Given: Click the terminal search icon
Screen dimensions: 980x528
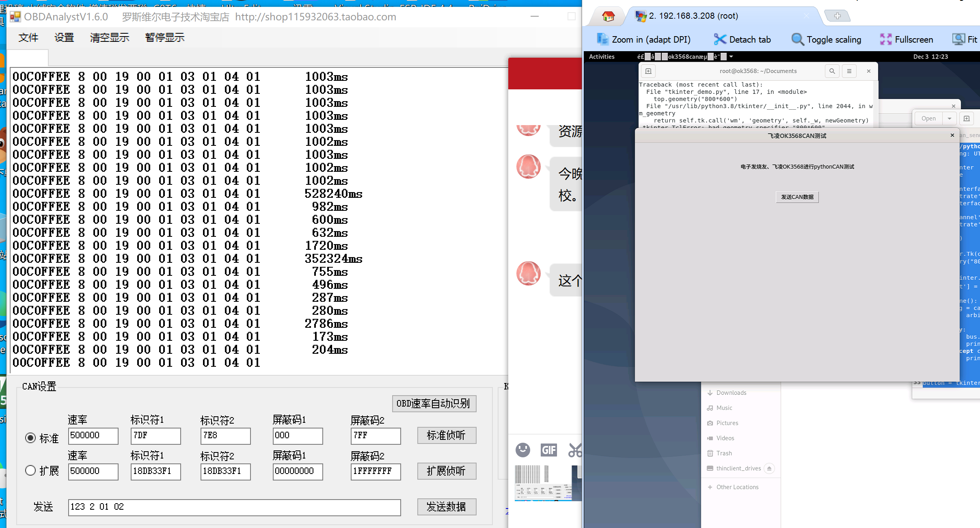Looking at the screenshot, I should click(x=832, y=71).
